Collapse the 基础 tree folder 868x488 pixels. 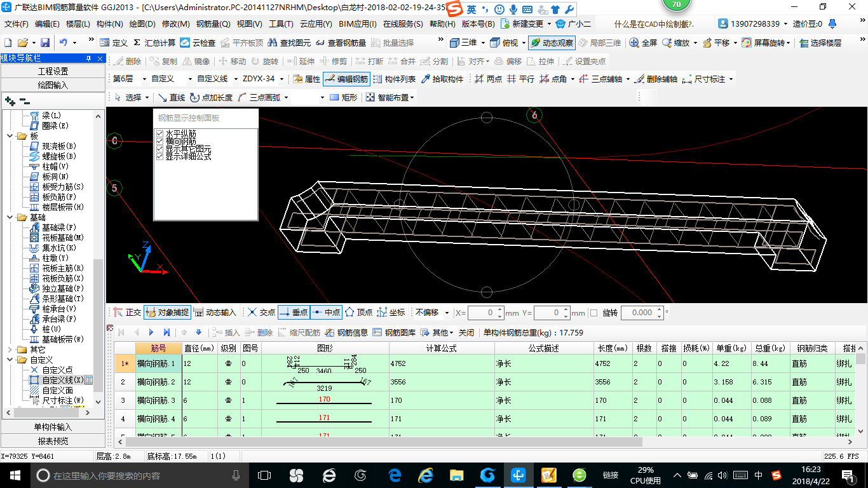(10, 217)
